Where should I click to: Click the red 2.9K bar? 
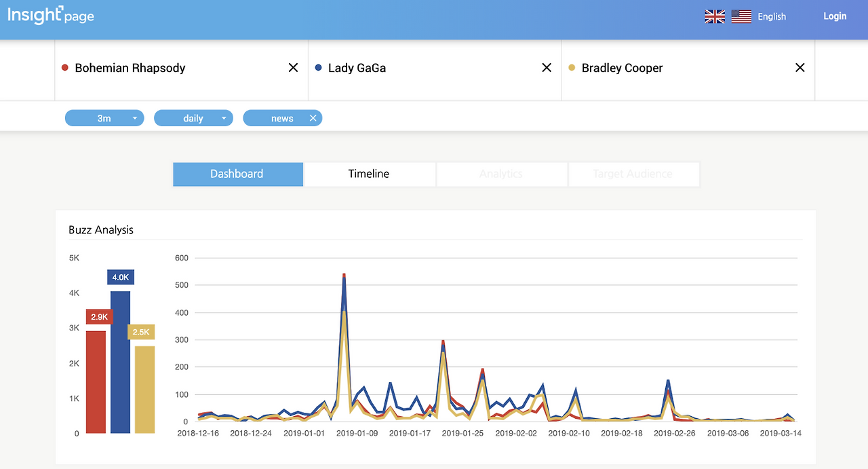96,381
